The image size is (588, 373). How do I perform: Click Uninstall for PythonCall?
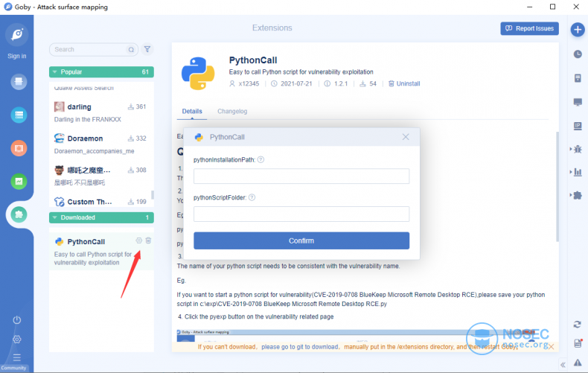[x=404, y=83]
